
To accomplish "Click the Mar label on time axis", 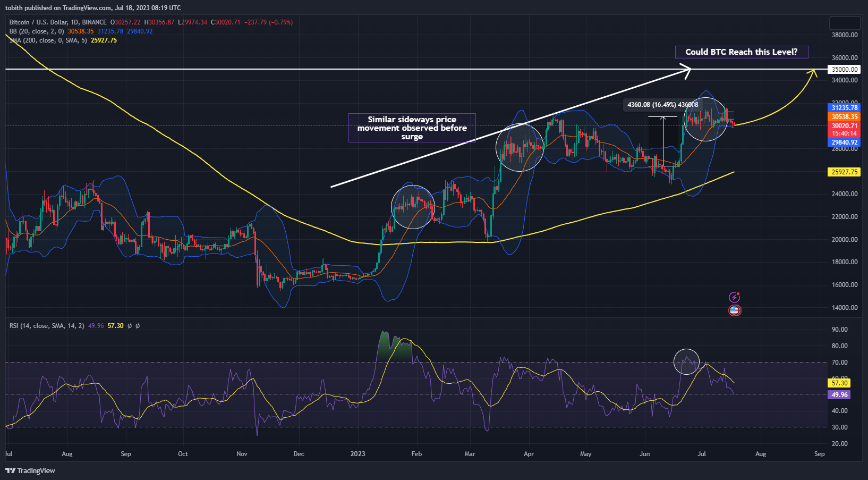I will [x=470, y=454].
